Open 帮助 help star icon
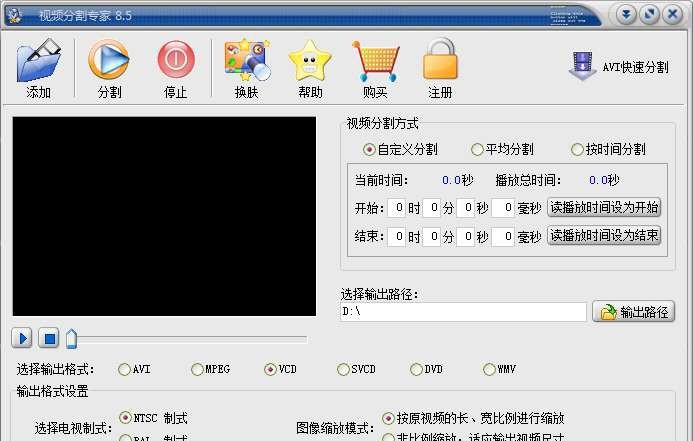Image resolution: width=693 pixels, height=441 pixels. [310, 61]
